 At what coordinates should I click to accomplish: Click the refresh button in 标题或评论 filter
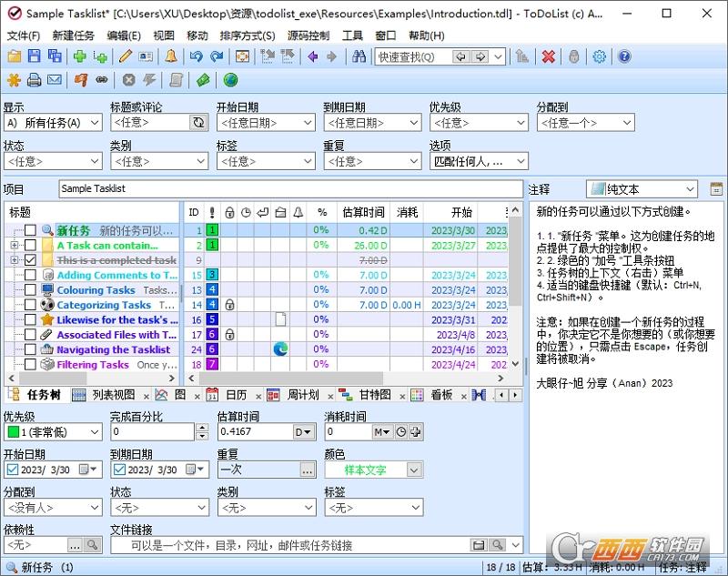tap(198, 123)
